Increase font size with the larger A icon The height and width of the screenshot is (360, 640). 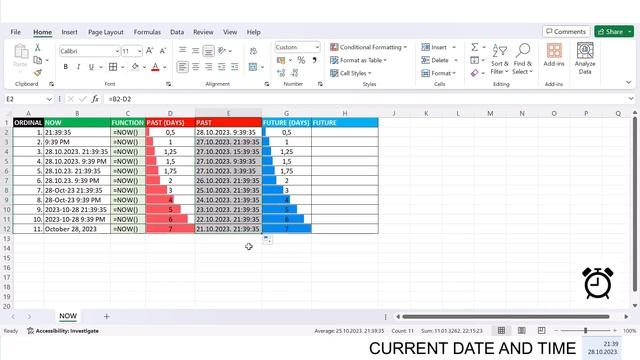point(149,51)
